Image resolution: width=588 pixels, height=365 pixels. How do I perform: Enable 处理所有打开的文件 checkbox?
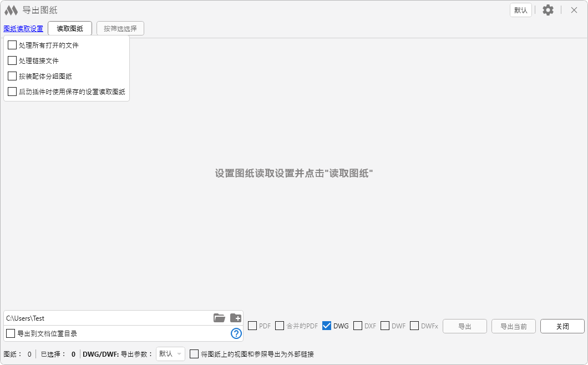coord(12,45)
